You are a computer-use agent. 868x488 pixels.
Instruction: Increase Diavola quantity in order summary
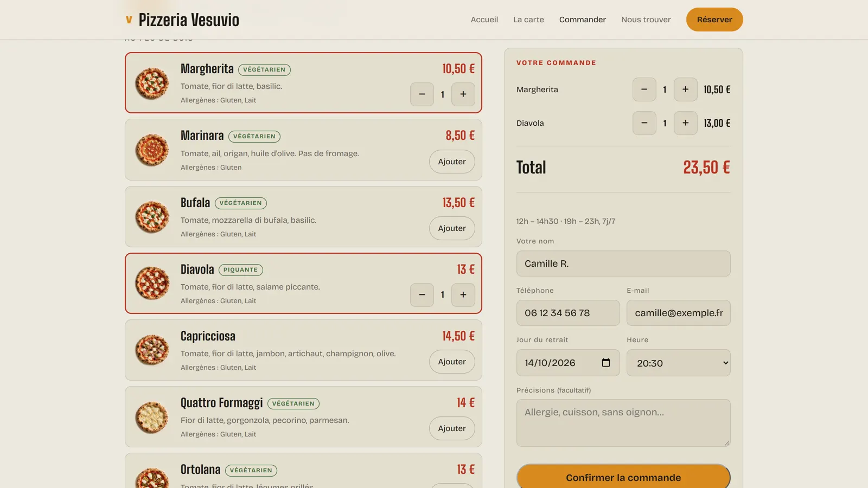[686, 123]
